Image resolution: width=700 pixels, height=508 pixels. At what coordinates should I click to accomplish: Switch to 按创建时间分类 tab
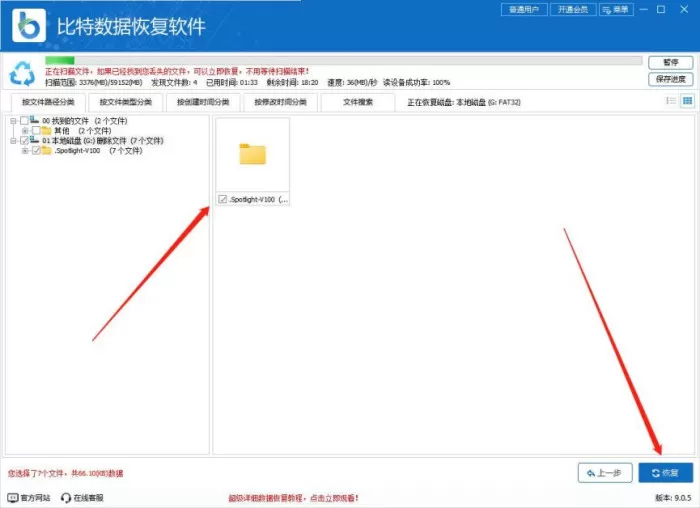203,102
